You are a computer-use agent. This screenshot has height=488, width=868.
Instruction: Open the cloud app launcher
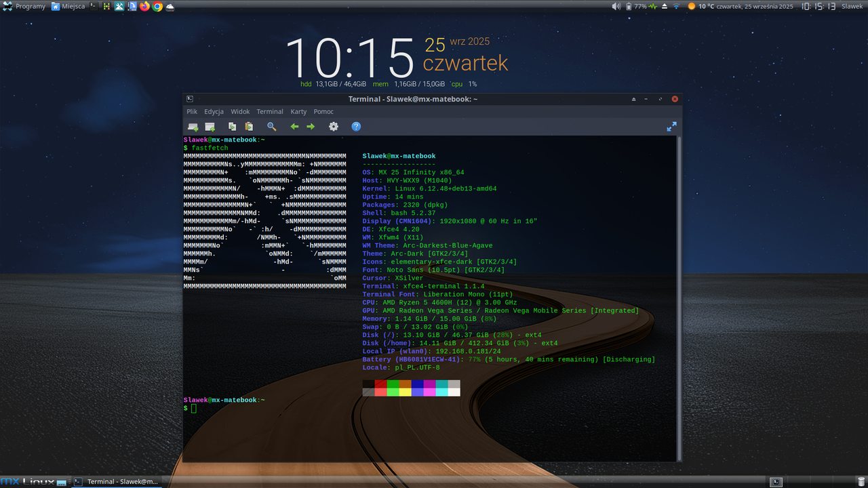pos(170,6)
